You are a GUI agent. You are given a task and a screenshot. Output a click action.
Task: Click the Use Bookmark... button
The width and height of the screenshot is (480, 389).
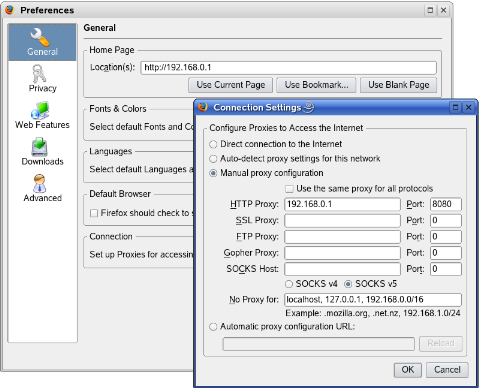tap(316, 85)
